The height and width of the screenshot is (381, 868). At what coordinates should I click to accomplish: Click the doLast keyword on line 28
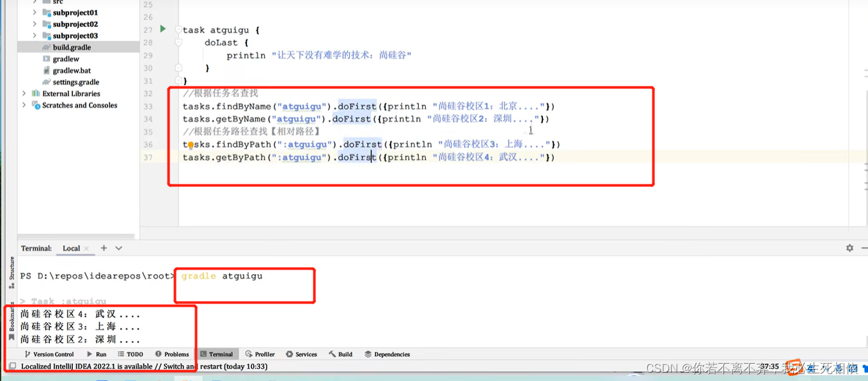point(221,43)
